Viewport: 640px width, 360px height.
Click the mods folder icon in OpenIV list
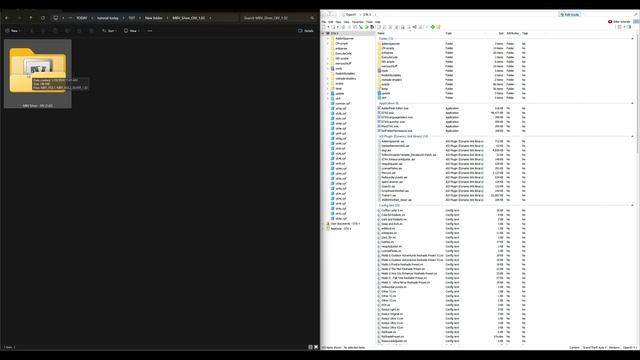point(380,71)
